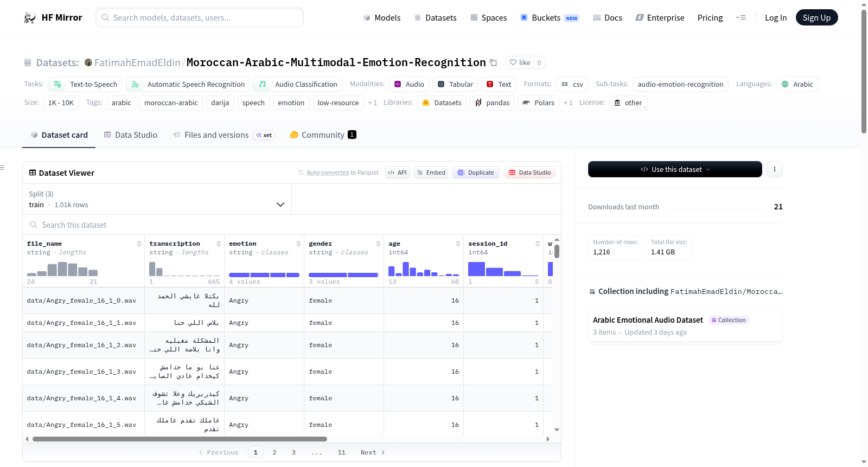Open the Docs menu item
Image resolution: width=868 pixels, height=467 pixels.
click(x=607, y=18)
